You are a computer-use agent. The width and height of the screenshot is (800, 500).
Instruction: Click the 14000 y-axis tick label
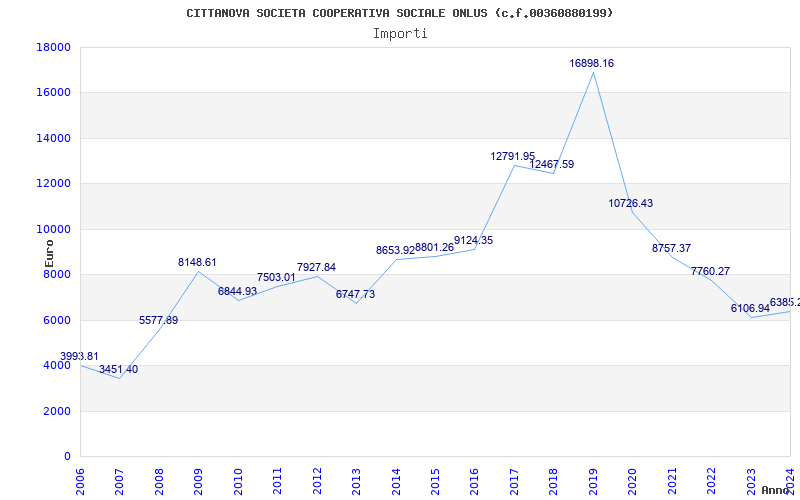coord(54,138)
